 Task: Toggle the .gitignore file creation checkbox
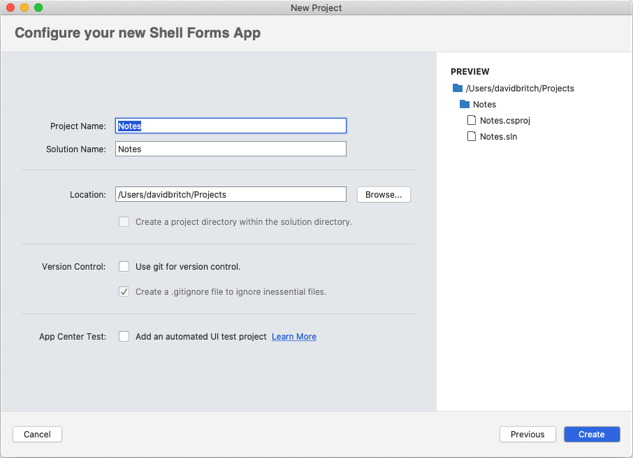click(x=124, y=292)
